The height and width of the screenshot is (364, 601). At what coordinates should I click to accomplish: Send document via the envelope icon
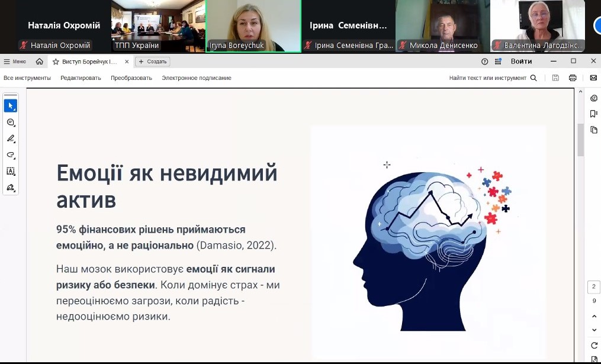[x=593, y=78]
